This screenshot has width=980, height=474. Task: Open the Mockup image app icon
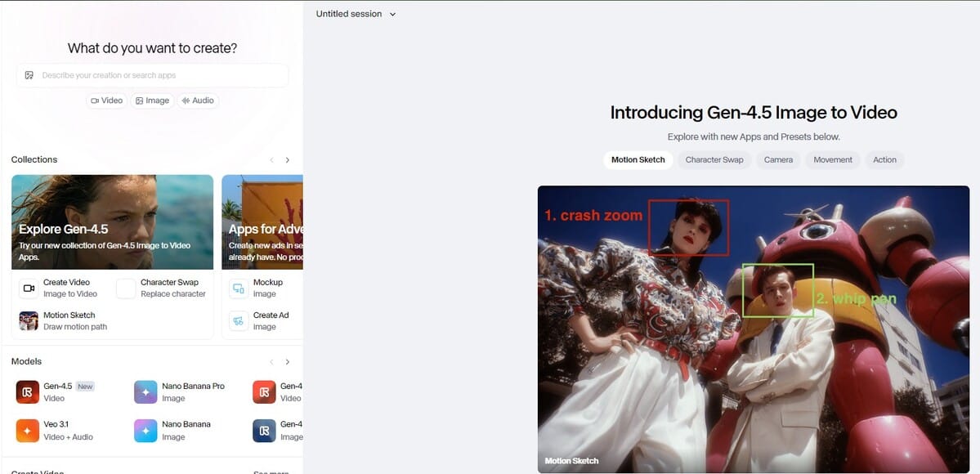[239, 288]
